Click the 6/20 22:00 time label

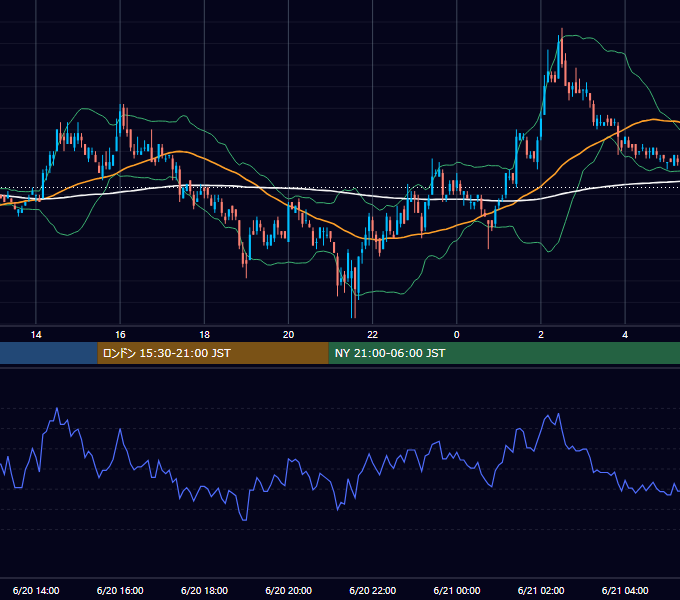tap(373, 590)
